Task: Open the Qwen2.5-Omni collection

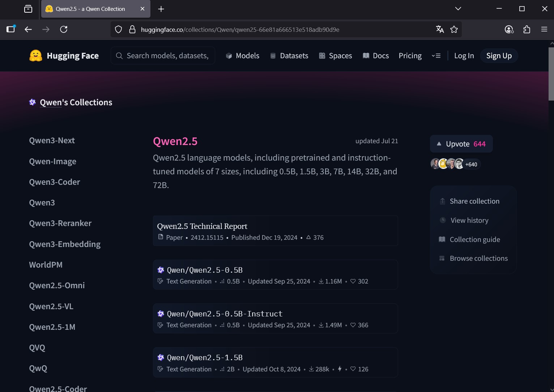Action: pos(57,285)
